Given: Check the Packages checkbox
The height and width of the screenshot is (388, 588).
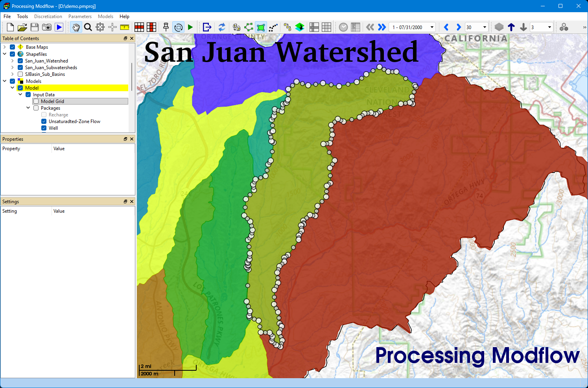Looking at the screenshot, I should (x=36, y=108).
